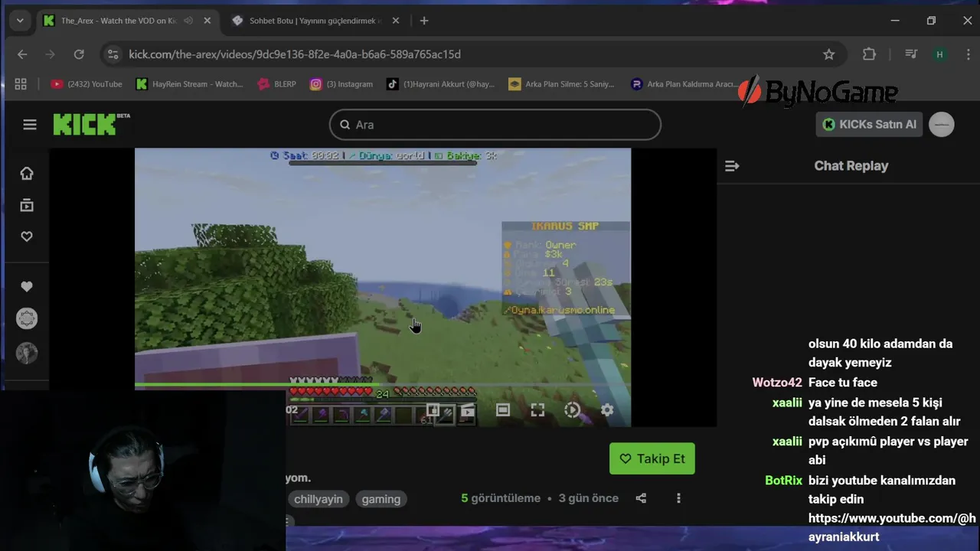
Task: Click the kick.com address bar URL
Action: point(295,54)
